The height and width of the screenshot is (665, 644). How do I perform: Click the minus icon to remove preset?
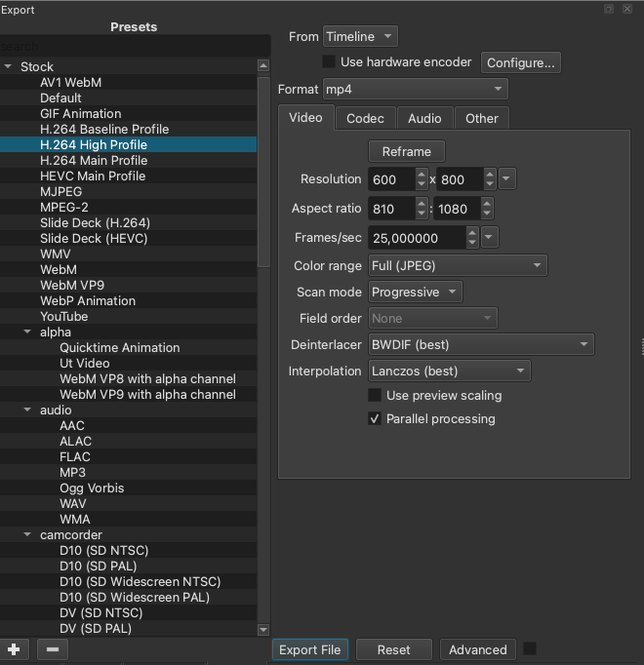pos(53,649)
